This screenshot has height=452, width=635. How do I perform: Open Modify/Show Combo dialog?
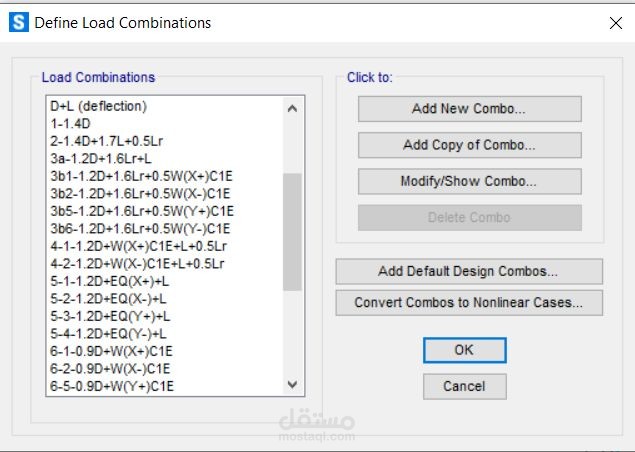[x=469, y=181]
